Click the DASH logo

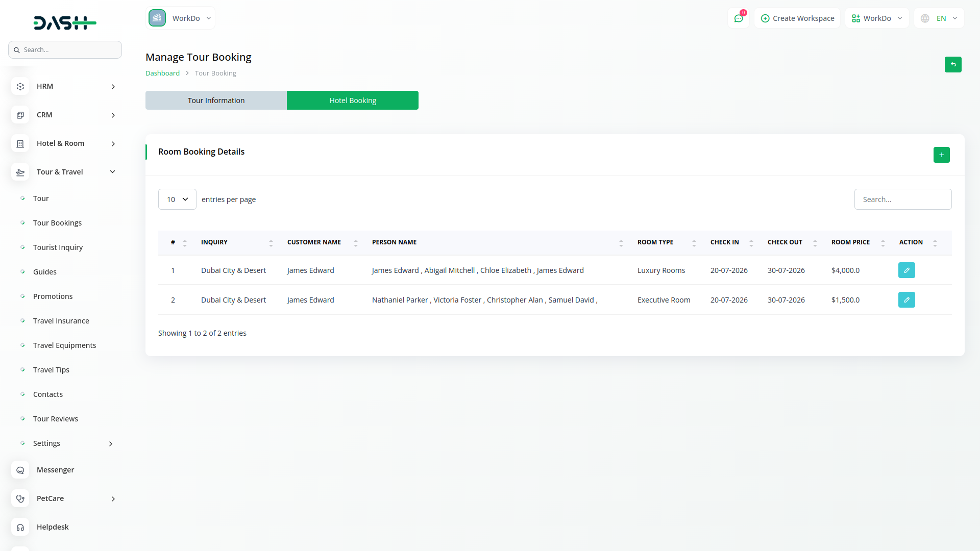(x=65, y=23)
